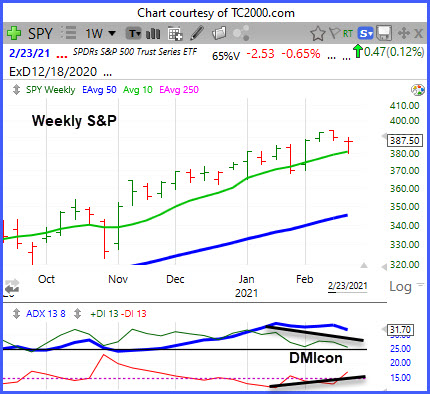Click the 0.47(0.12%) value
The width and height of the screenshot is (430, 394).
click(394, 52)
